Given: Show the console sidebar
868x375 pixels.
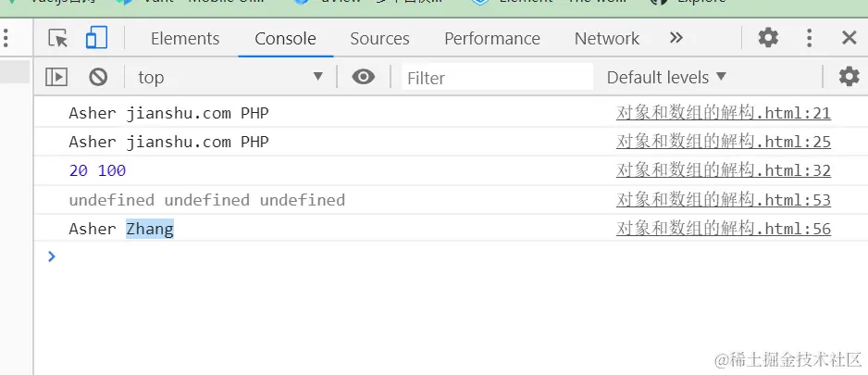Looking at the screenshot, I should 56,77.
